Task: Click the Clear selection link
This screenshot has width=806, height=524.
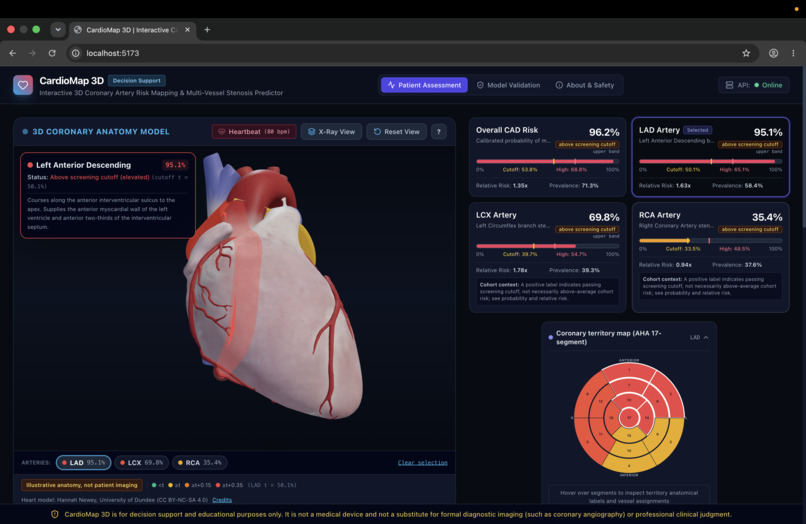Action: pos(423,462)
